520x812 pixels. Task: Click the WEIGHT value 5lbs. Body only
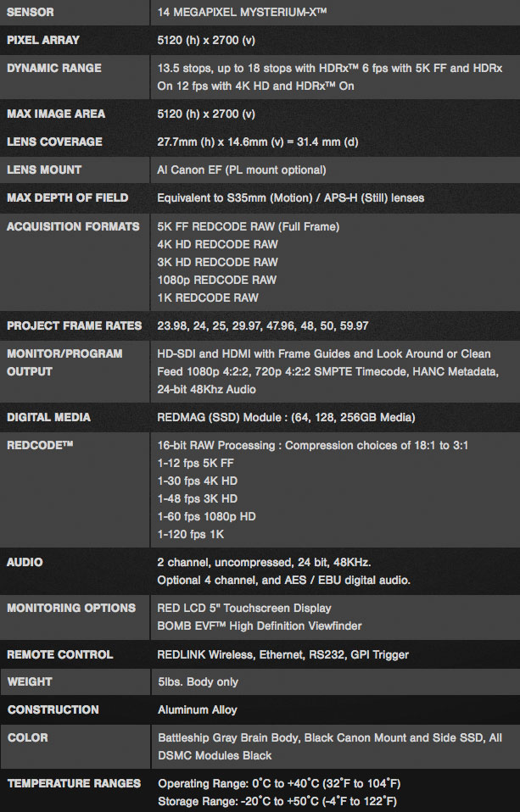pyautogui.click(x=198, y=682)
